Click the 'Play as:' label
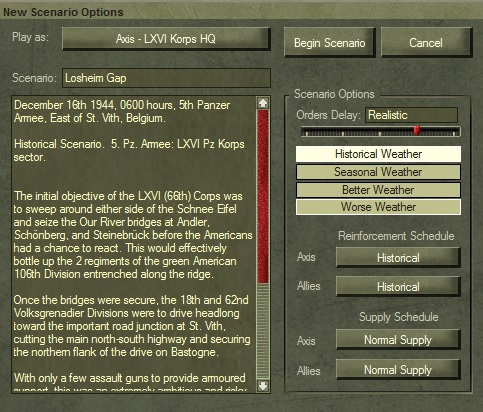Image resolution: width=483 pixels, height=412 pixels. [30, 37]
